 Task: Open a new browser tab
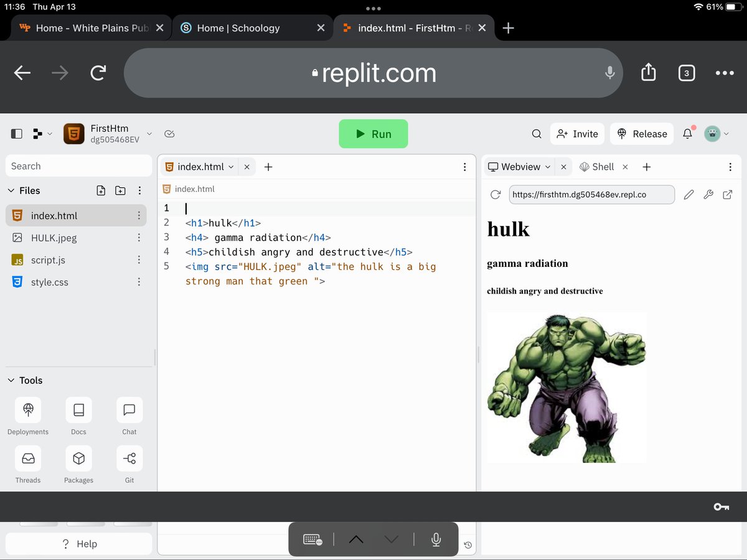[508, 28]
